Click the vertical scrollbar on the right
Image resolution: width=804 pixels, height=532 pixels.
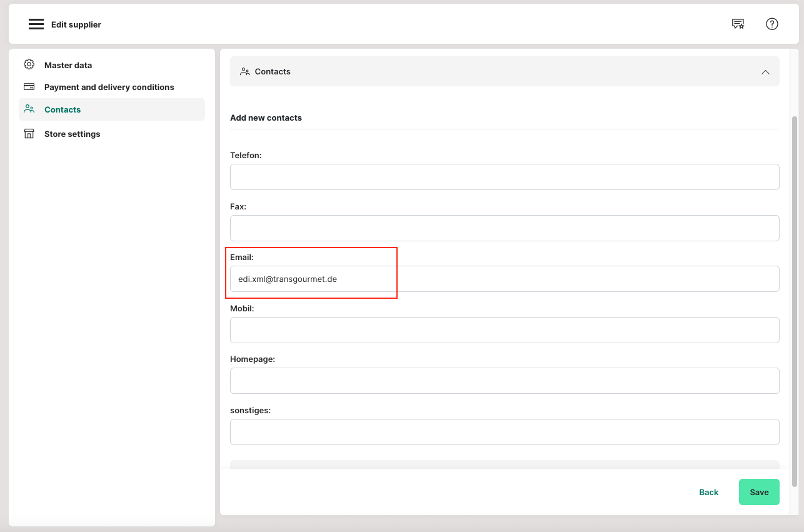point(795,300)
